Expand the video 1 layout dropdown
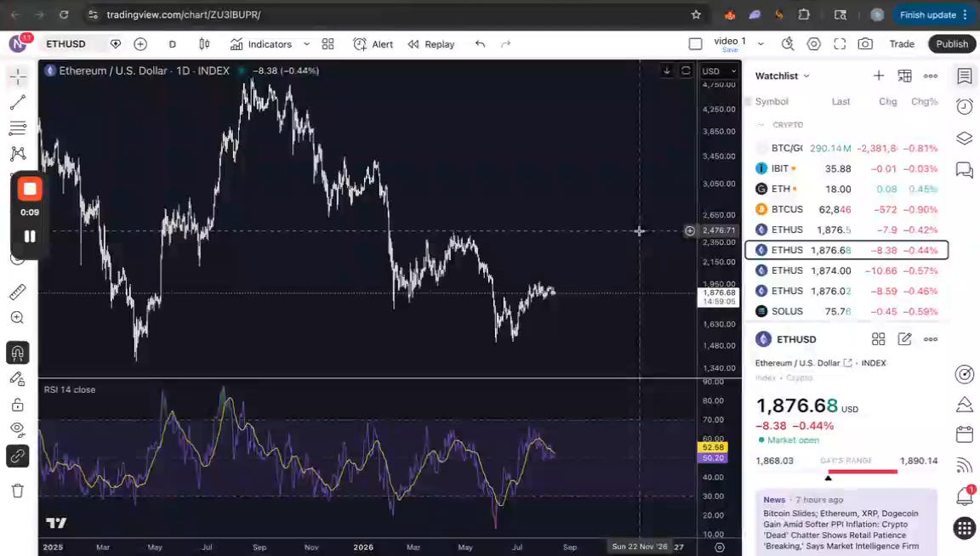 click(x=761, y=43)
